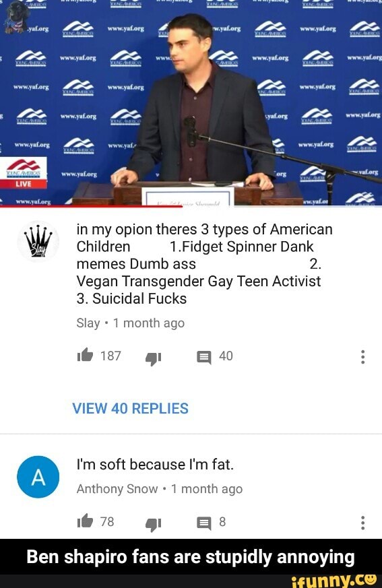382x588 pixels.
Task: Open three-dot menu on Slay's comment
Action: (x=362, y=357)
